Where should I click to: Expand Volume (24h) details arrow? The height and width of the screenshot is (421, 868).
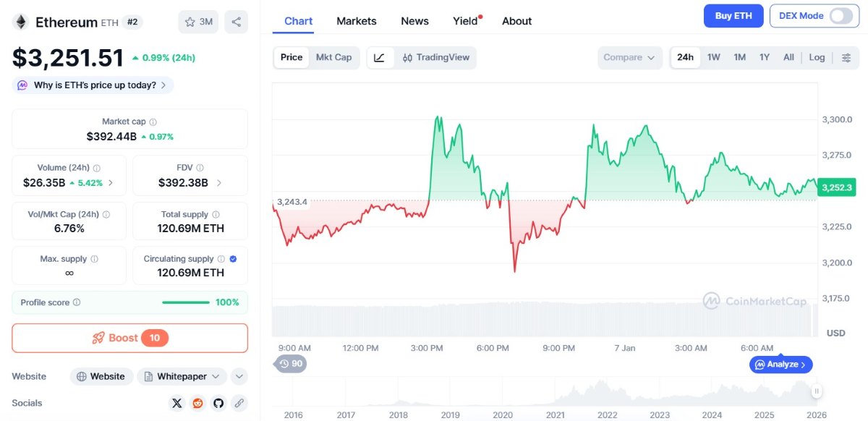click(x=111, y=183)
